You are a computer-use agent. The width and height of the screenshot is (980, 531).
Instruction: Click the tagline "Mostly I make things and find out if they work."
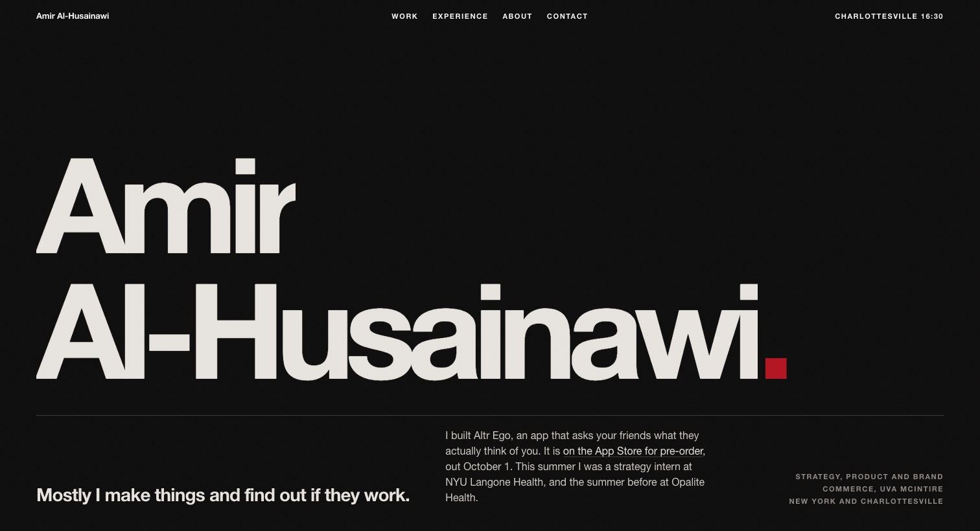coord(223,495)
